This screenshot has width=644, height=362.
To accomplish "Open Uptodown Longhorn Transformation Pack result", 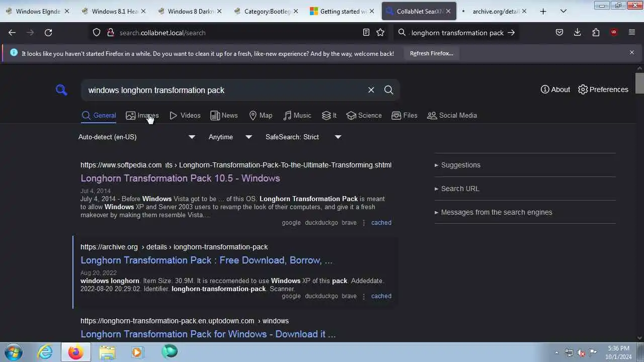I will click(x=208, y=334).
